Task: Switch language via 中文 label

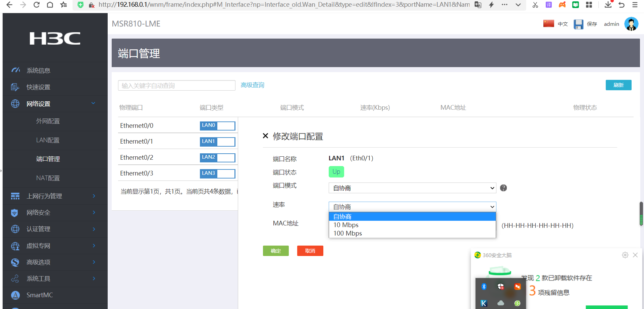Action: pyautogui.click(x=563, y=24)
